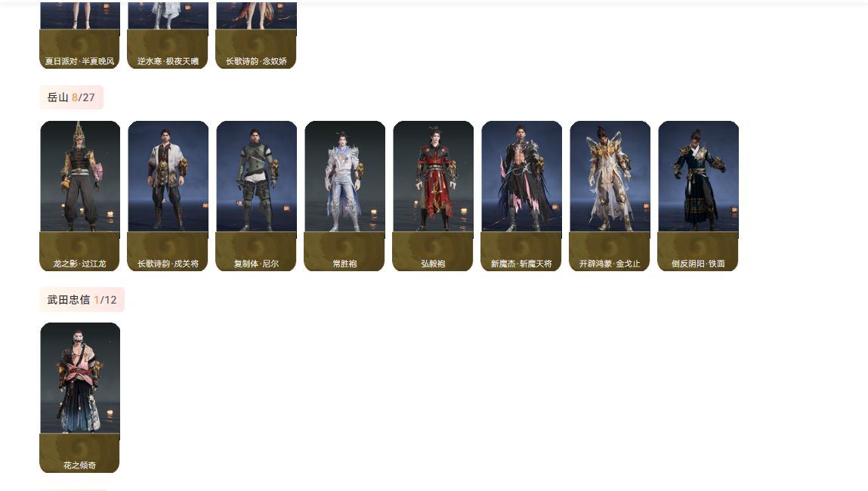
Task: Open the 斩魔杰·斩魔天将 costume card
Action: (x=521, y=196)
